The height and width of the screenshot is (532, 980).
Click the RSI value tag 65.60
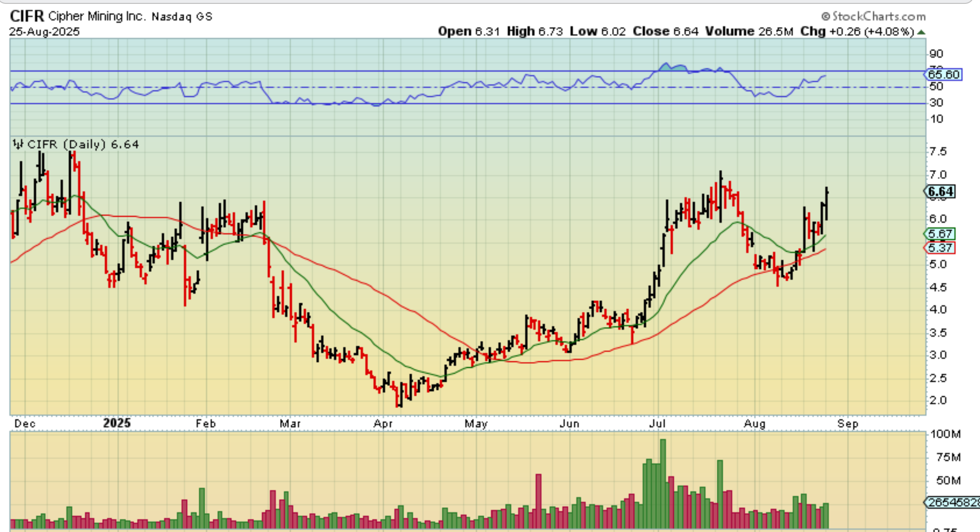pos(943,75)
